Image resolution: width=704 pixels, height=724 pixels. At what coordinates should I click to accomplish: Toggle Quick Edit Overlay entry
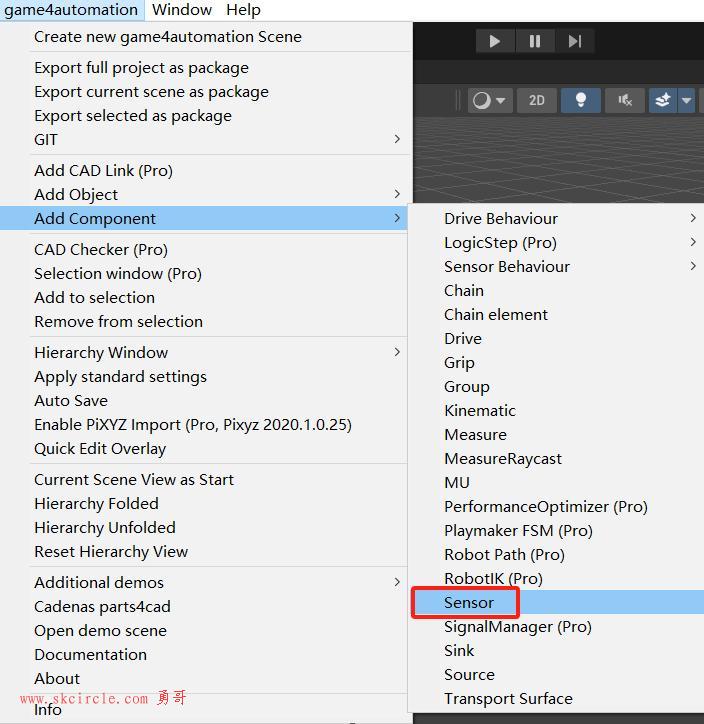click(204, 449)
